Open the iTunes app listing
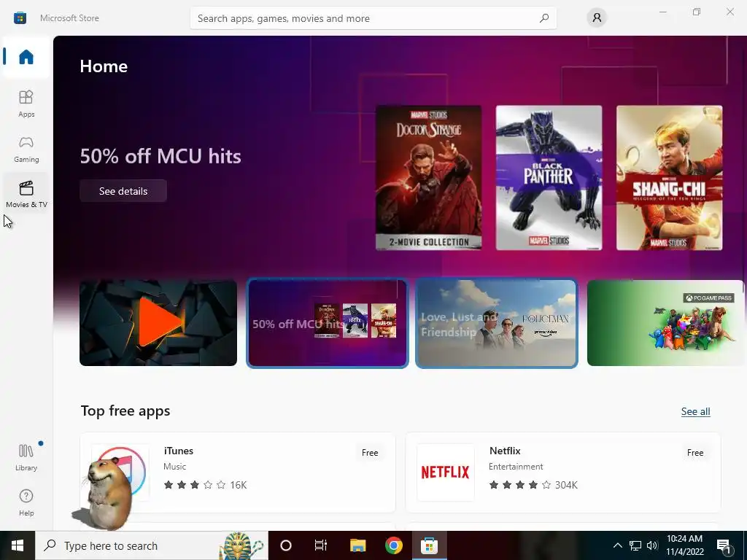 point(238,472)
